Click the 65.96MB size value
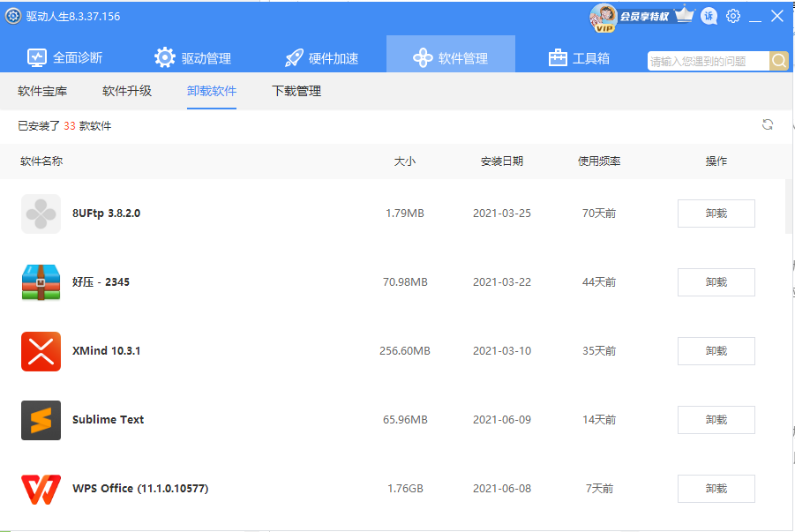Screen dimensions: 795x532 pos(405,420)
